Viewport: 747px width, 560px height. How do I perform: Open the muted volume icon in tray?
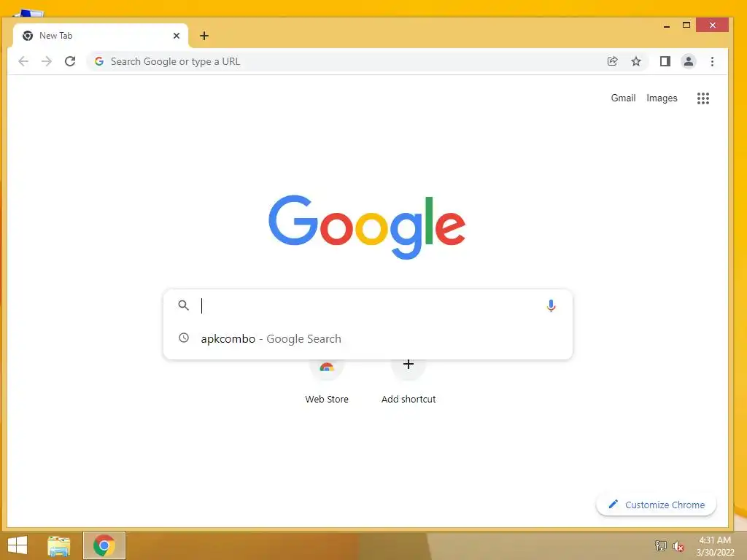[x=678, y=546]
